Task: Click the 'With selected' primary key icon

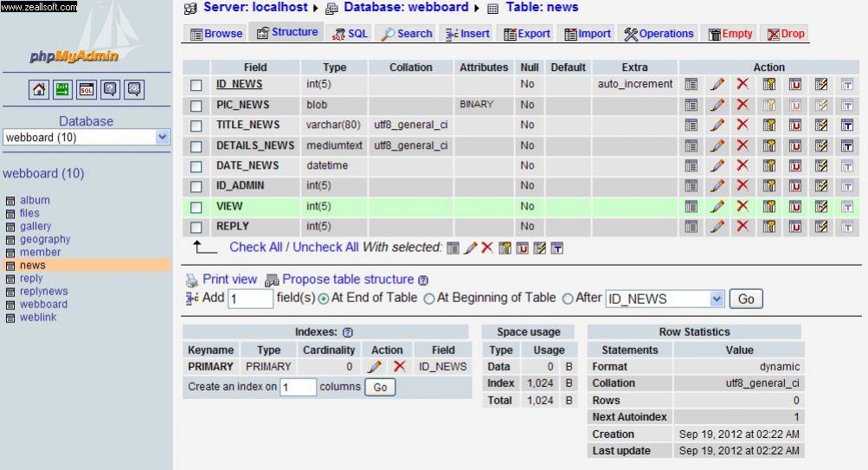Action: pos(505,248)
